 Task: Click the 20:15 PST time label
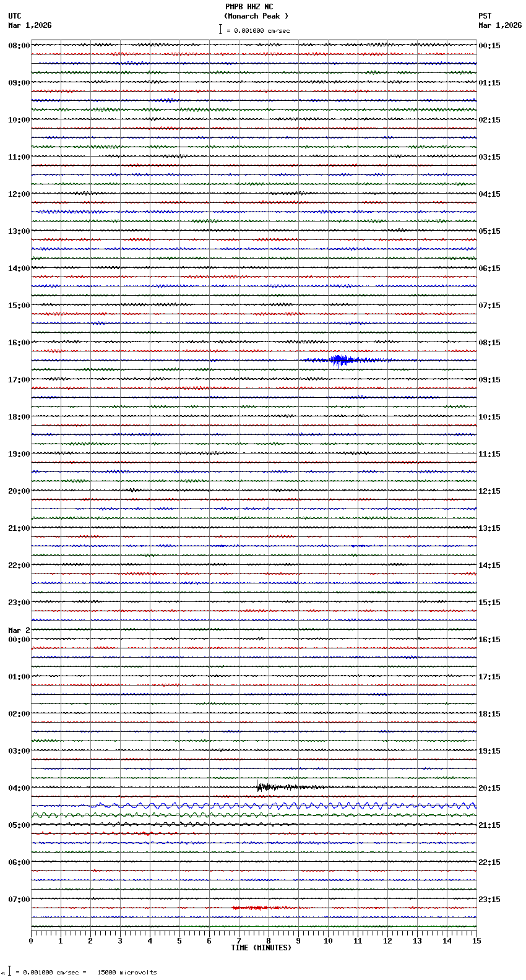[x=489, y=788]
